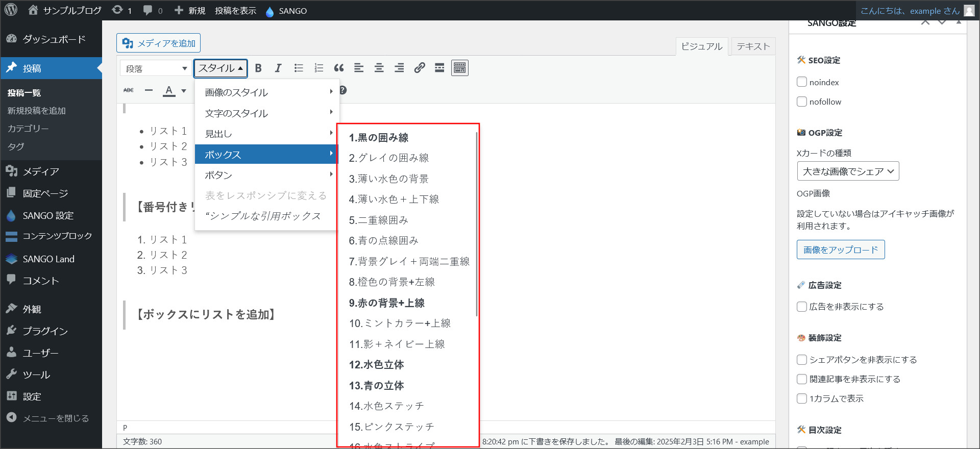Viewport: 980px width, 449px height.
Task: Select the numbered list icon
Action: pos(319,68)
